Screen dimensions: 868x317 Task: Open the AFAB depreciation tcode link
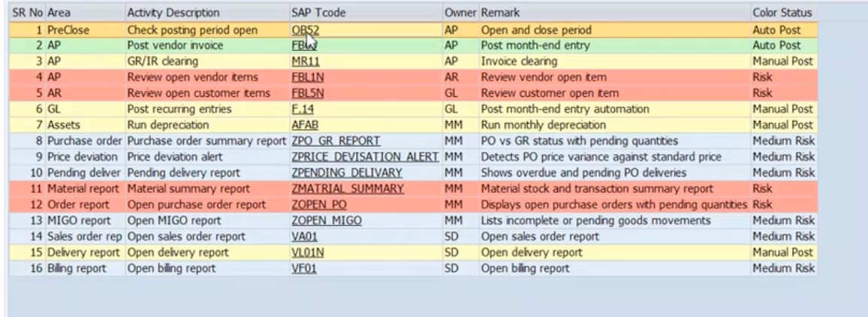pyautogui.click(x=303, y=124)
